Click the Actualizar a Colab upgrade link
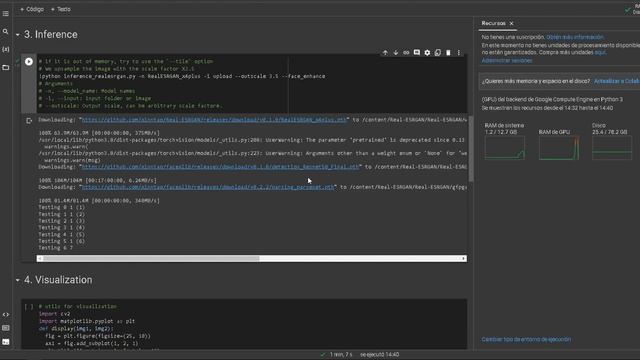 point(617,81)
